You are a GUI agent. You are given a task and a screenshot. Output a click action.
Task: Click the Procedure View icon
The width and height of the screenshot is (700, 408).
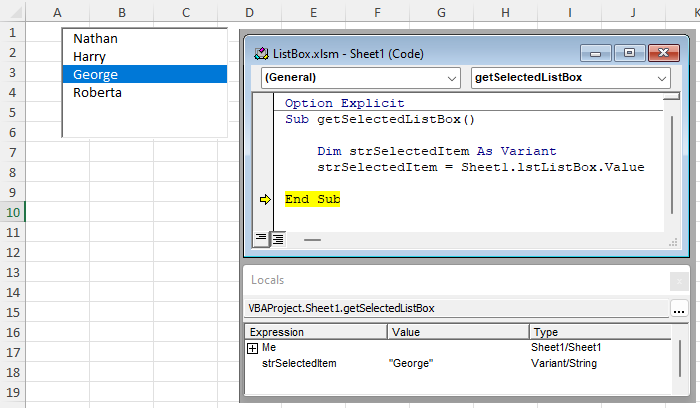tap(261, 238)
